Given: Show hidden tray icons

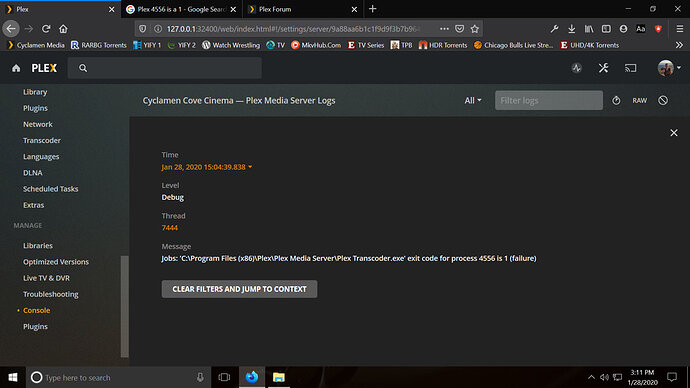Looking at the screenshot, I should (591, 377).
